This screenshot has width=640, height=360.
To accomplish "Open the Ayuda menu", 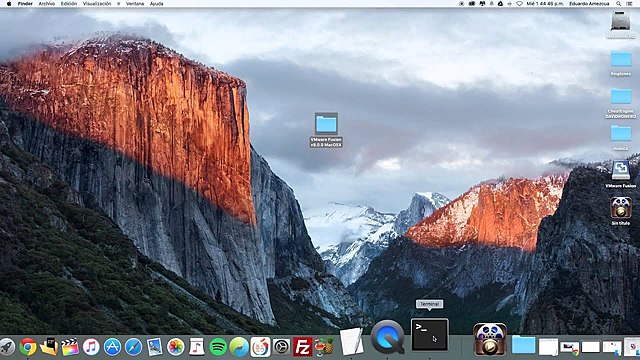I will [156, 4].
